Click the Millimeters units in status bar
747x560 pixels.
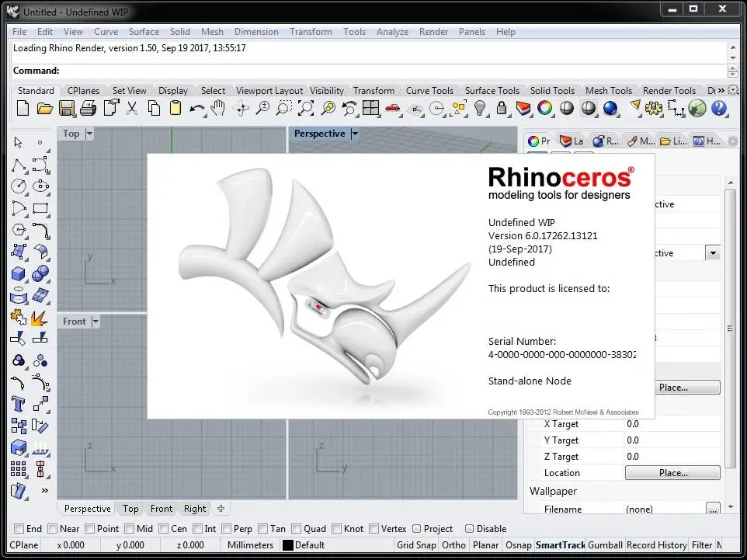[250, 544]
